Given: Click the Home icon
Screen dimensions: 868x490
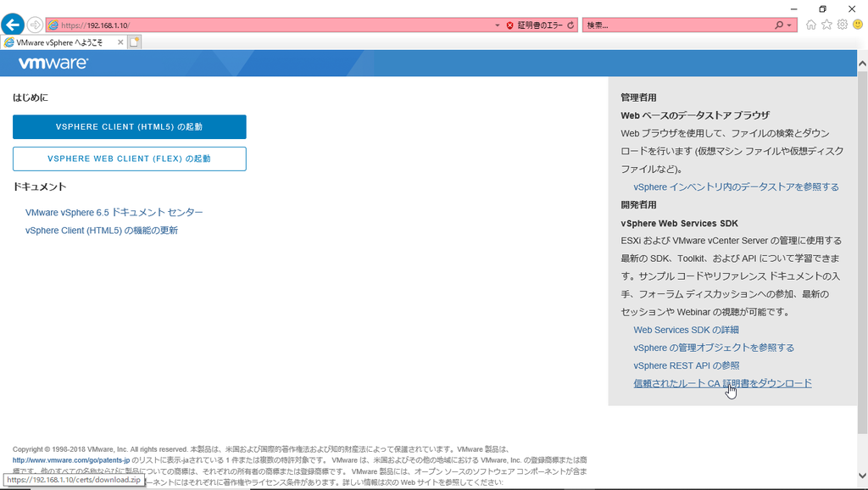Looking at the screenshot, I should (x=810, y=25).
